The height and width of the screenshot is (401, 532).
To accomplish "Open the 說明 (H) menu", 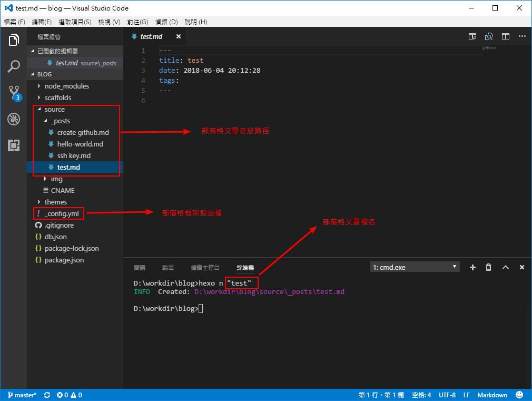I will [x=196, y=22].
